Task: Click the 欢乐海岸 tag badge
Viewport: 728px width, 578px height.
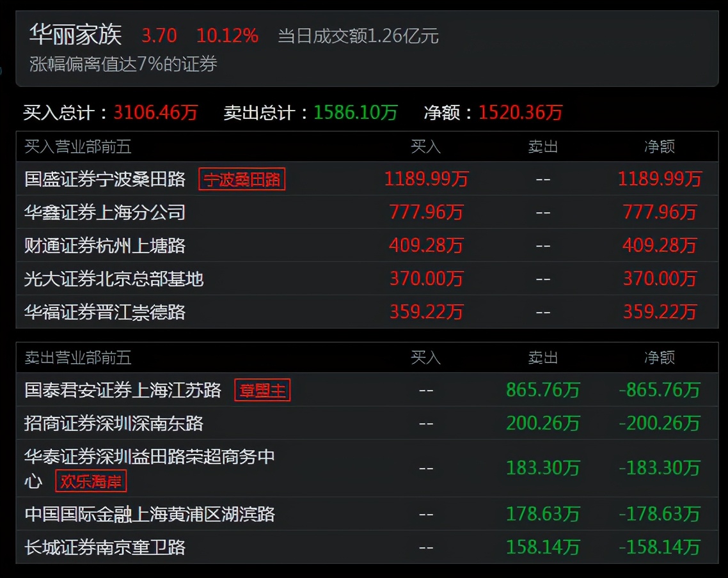Action: point(91,481)
